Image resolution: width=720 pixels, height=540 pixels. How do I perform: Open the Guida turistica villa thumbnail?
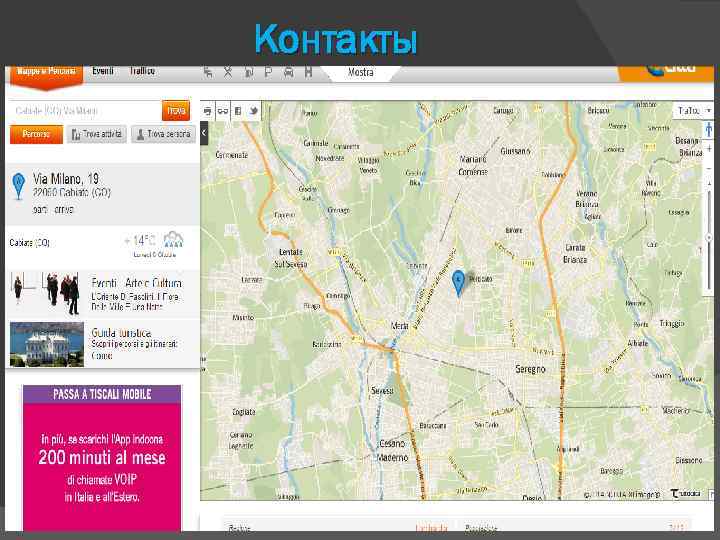point(47,344)
